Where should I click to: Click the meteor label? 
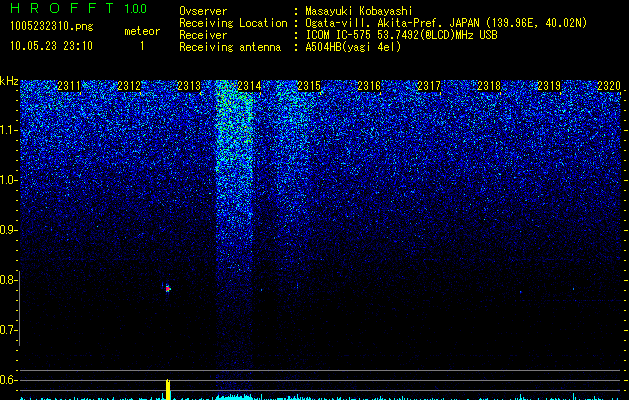(142, 31)
